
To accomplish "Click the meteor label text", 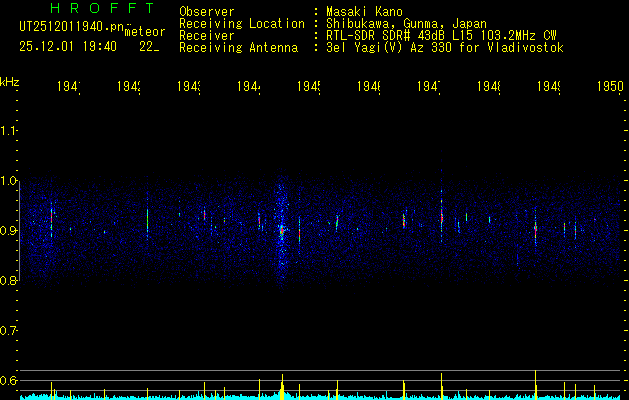I will pyautogui.click(x=145, y=32).
